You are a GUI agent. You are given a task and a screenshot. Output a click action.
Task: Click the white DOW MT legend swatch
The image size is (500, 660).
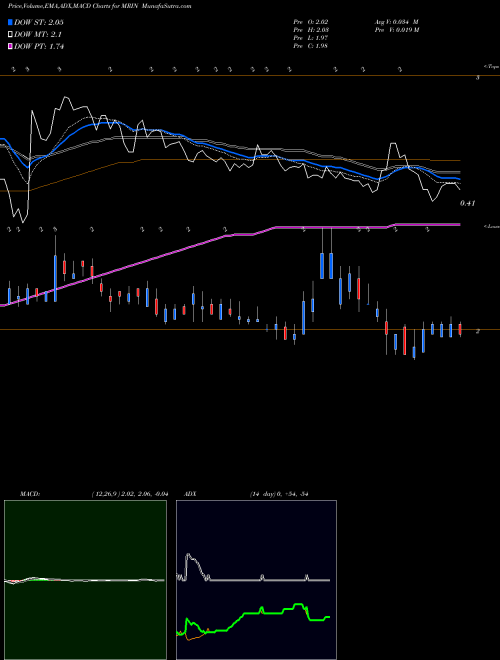pyautogui.click(x=10, y=35)
